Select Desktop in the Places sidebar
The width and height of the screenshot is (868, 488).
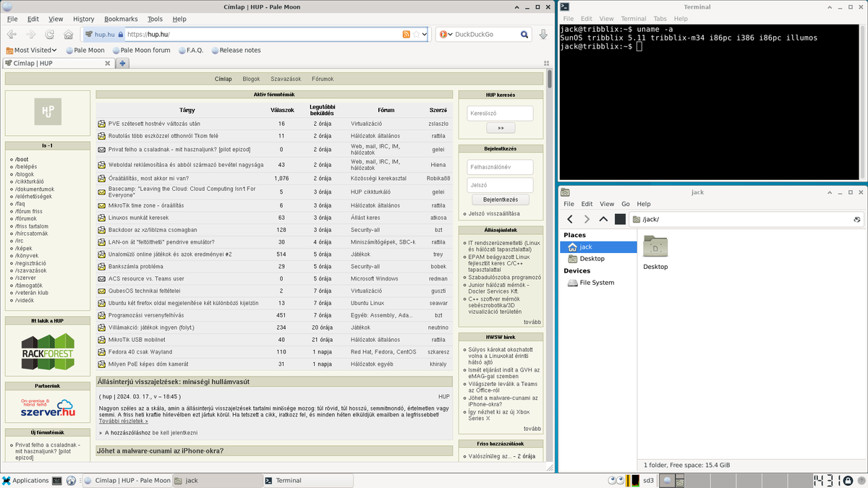coord(598,258)
